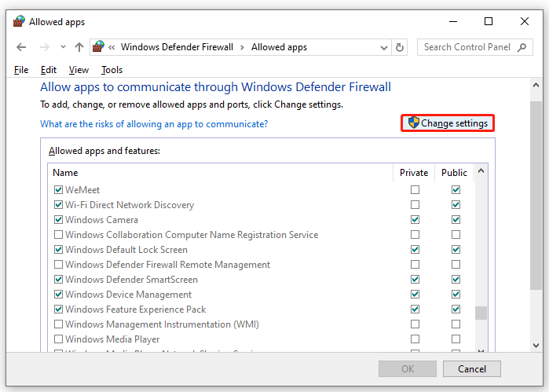
Task: Click the window scrollbar down arrow
Action: (x=536, y=346)
